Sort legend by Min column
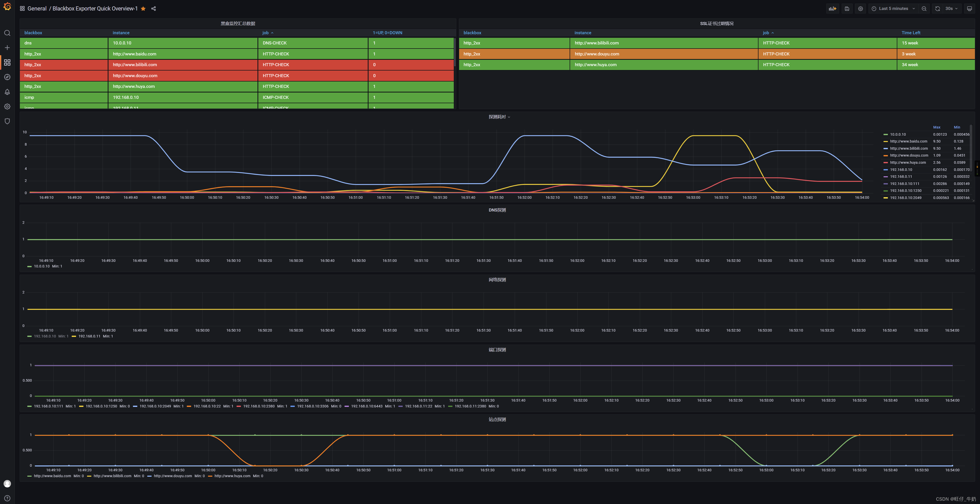The height and width of the screenshot is (504, 980). point(957,127)
